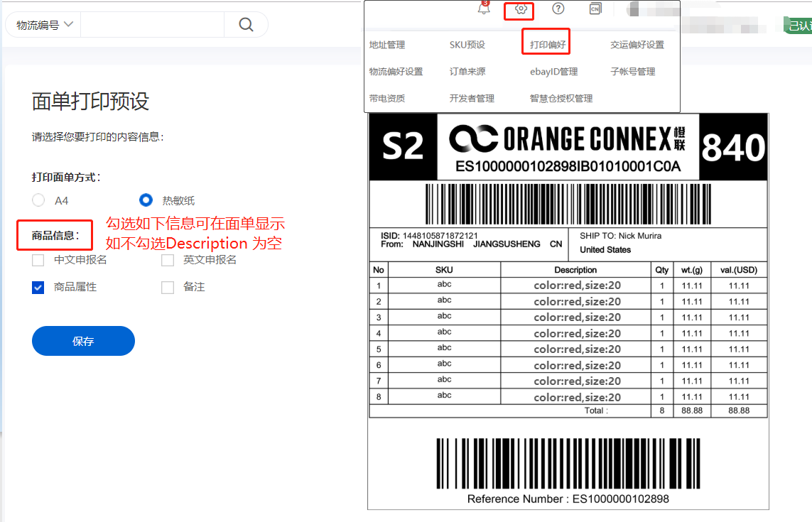Open SKU预设 menu entry

pyautogui.click(x=467, y=45)
